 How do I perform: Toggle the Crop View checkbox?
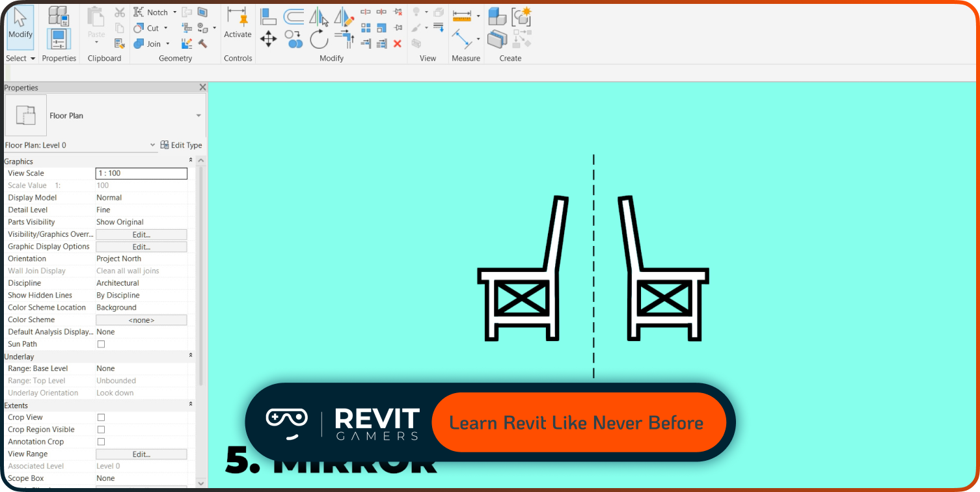[x=100, y=417]
